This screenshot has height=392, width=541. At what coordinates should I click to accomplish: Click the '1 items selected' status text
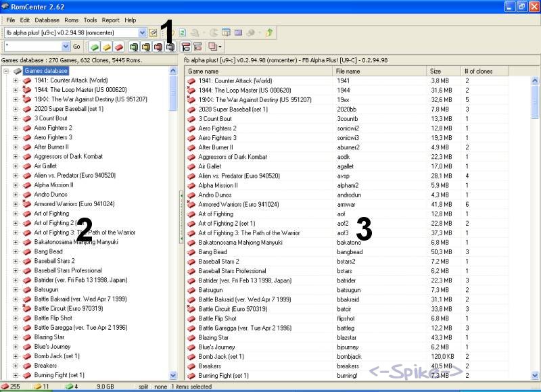(x=191, y=387)
